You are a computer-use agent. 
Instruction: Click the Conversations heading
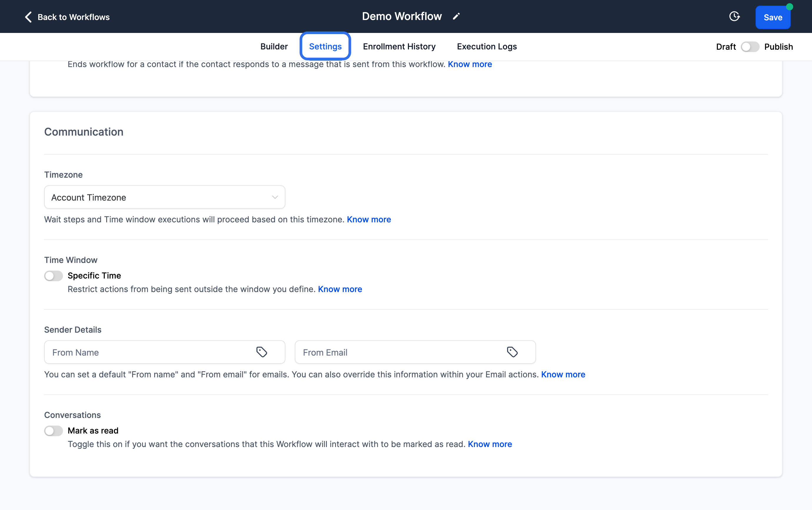[72, 415]
